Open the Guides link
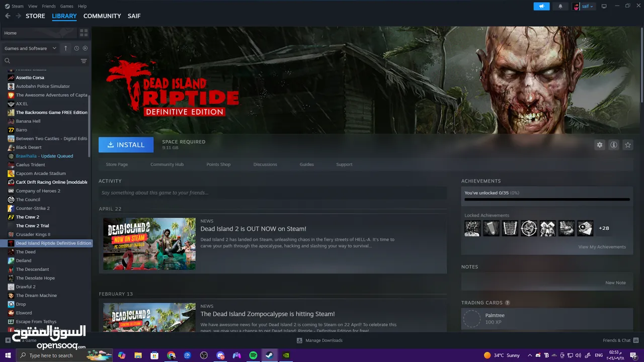The image size is (644, 362). tap(307, 164)
